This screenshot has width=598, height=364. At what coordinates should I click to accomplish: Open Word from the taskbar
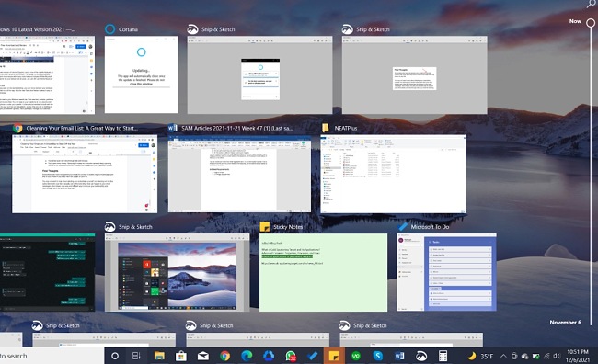399,356
